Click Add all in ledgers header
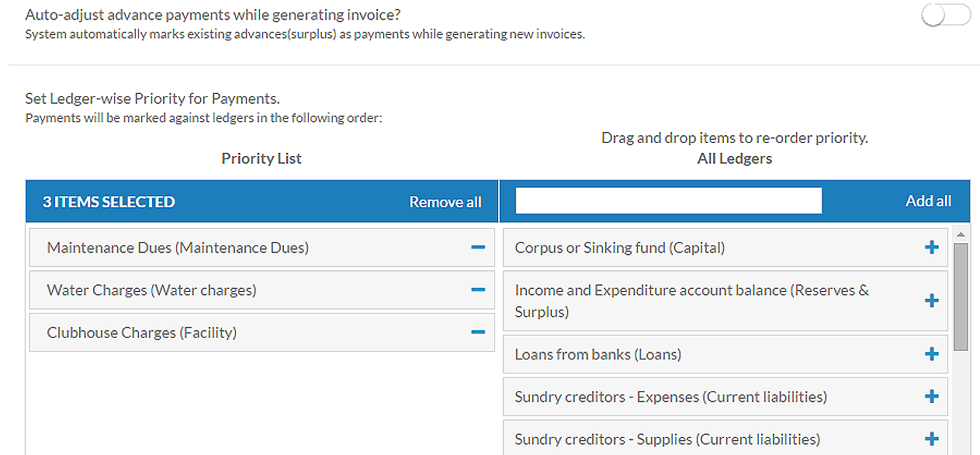This screenshot has height=455, width=980. point(928,201)
